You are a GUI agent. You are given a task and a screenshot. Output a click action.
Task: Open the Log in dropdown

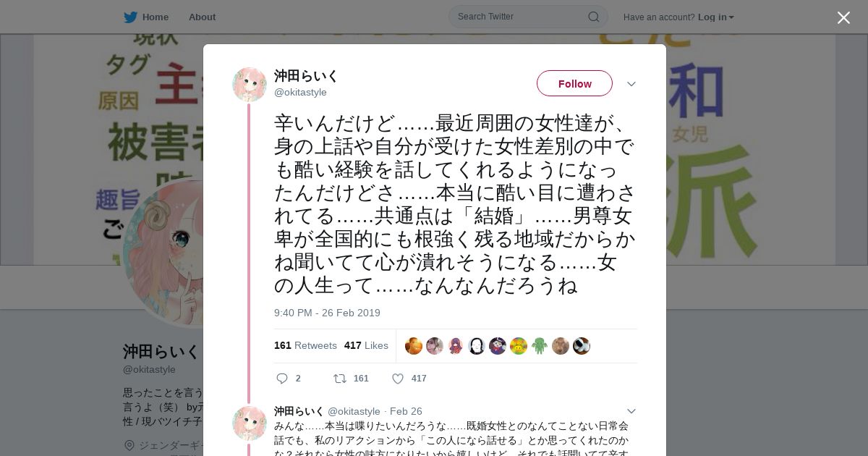click(715, 17)
